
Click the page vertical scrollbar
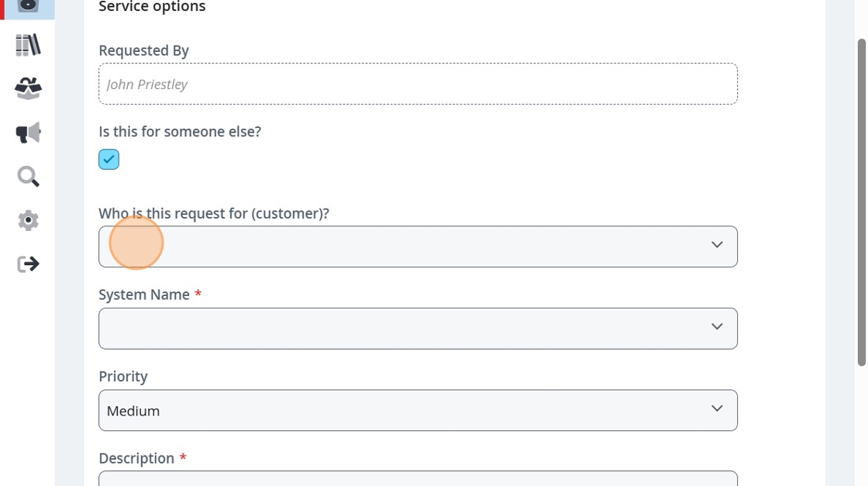861,202
